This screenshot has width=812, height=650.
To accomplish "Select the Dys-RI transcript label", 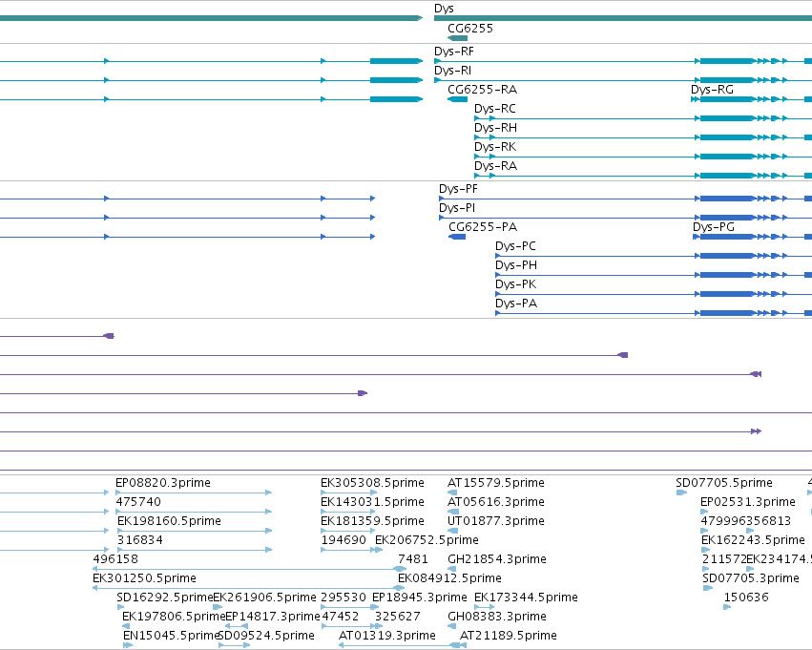I will 452,71.
